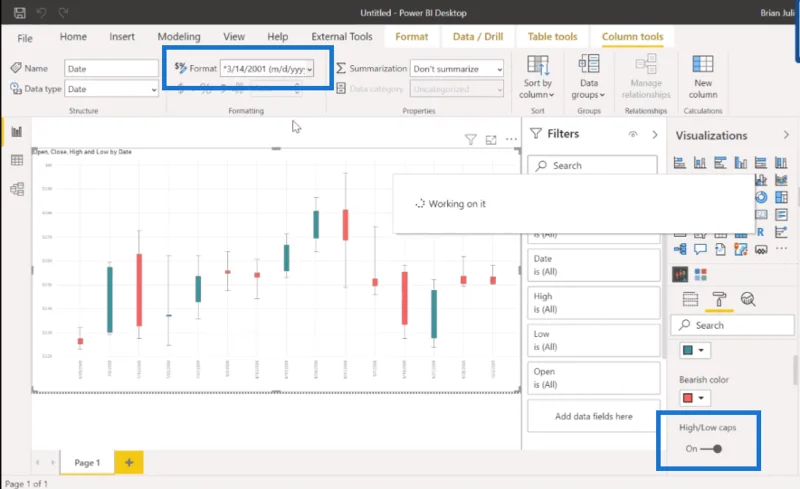
Task: Switch to the Modeling ribbon tab
Action: [179, 37]
